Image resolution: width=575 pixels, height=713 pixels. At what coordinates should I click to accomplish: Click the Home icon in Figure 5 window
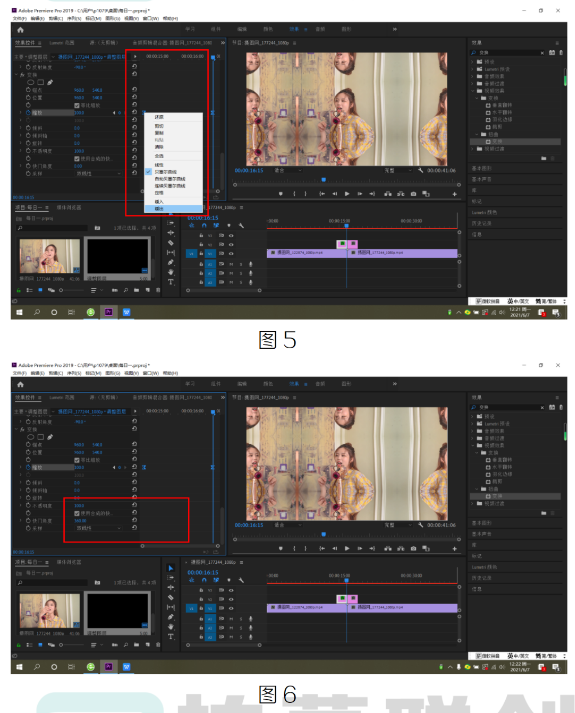(20, 30)
